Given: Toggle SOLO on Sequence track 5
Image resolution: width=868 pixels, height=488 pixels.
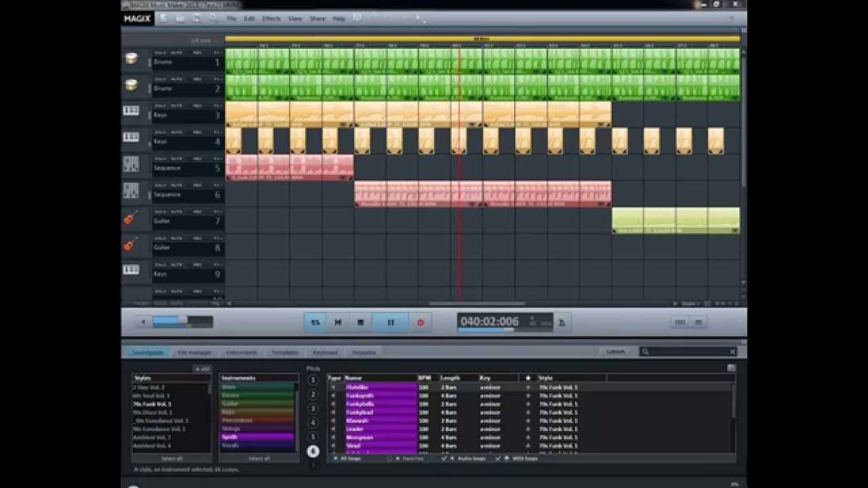Looking at the screenshot, I should 160,158.
